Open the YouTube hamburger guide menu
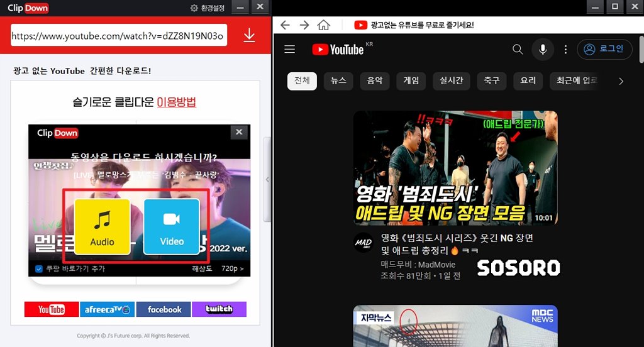644x347 pixels. point(290,49)
